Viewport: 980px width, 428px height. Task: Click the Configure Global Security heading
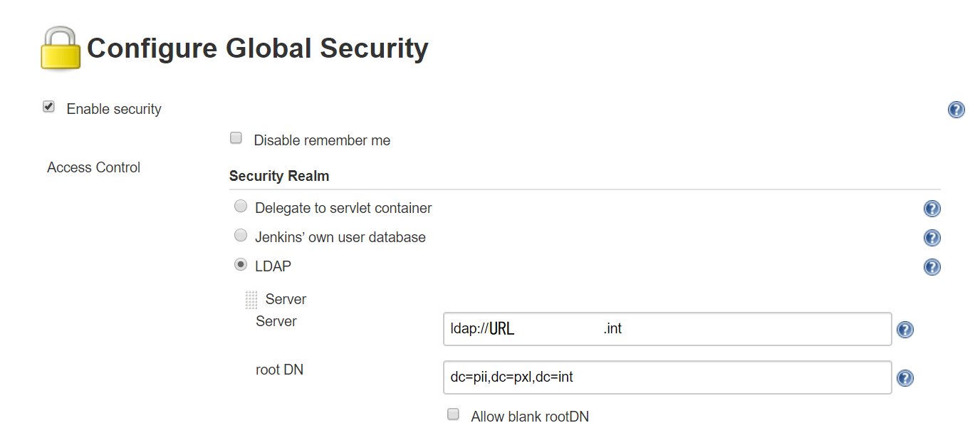[257, 48]
